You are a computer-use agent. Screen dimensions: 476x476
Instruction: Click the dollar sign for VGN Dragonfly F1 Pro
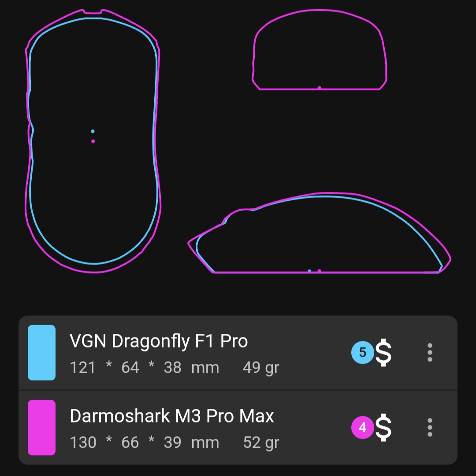coord(383,352)
